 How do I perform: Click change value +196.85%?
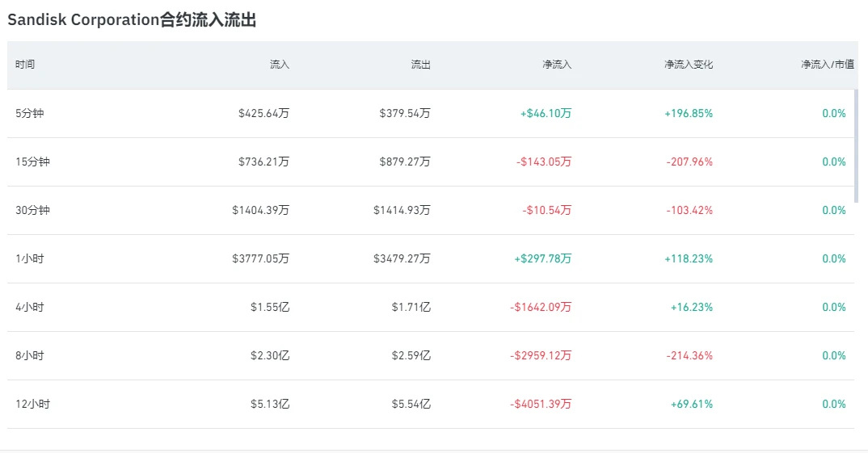[x=689, y=113]
